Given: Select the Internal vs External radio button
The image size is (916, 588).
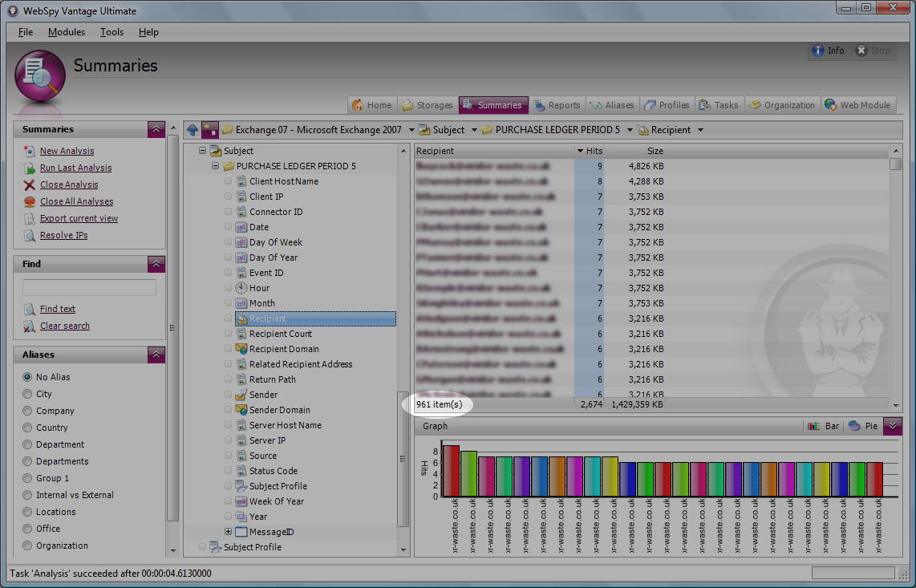Looking at the screenshot, I should [x=27, y=495].
